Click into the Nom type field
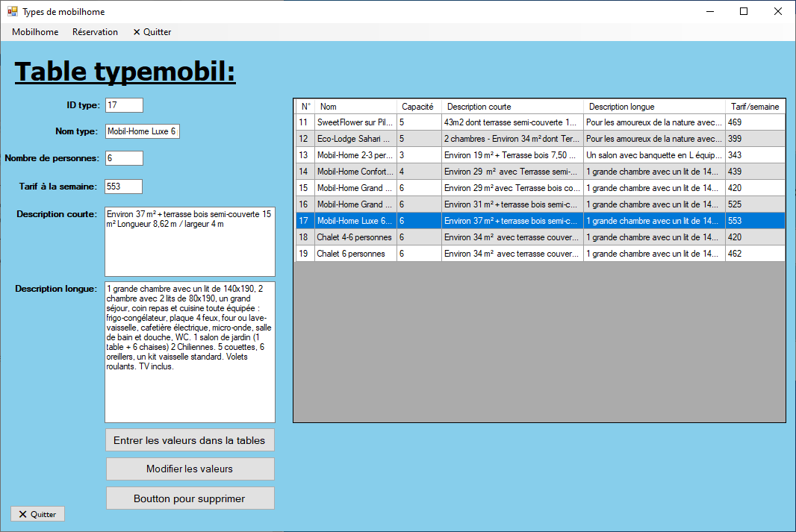This screenshot has width=796, height=532. coord(142,131)
